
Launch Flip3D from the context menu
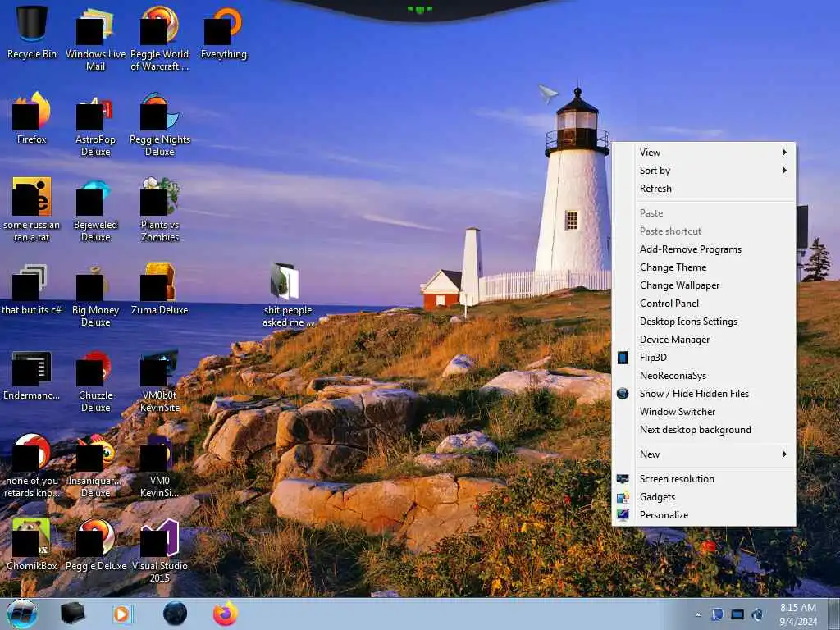(704, 358)
